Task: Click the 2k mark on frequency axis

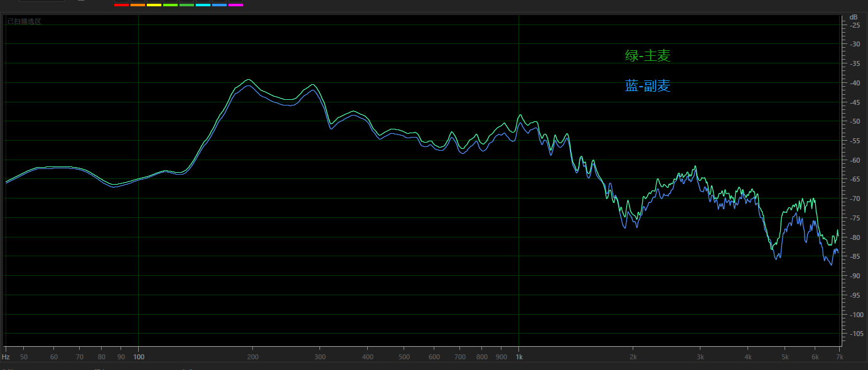Action: [x=633, y=357]
